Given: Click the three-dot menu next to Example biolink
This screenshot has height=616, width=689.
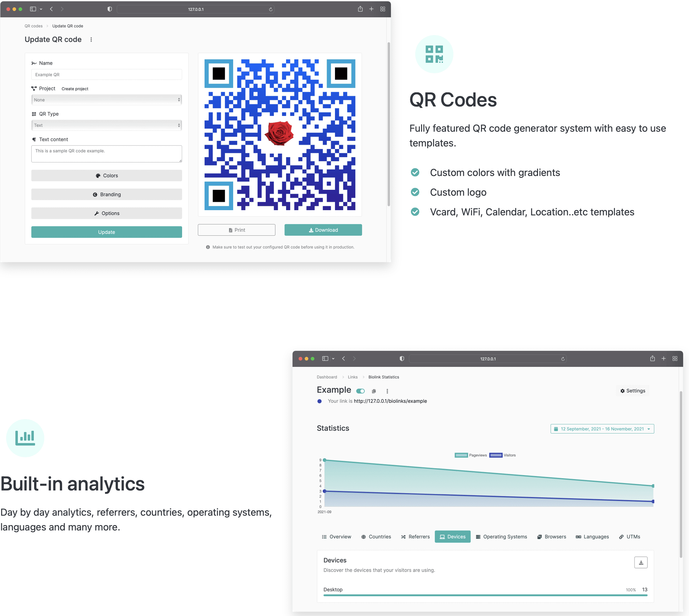Looking at the screenshot, I should pos(387,391).
